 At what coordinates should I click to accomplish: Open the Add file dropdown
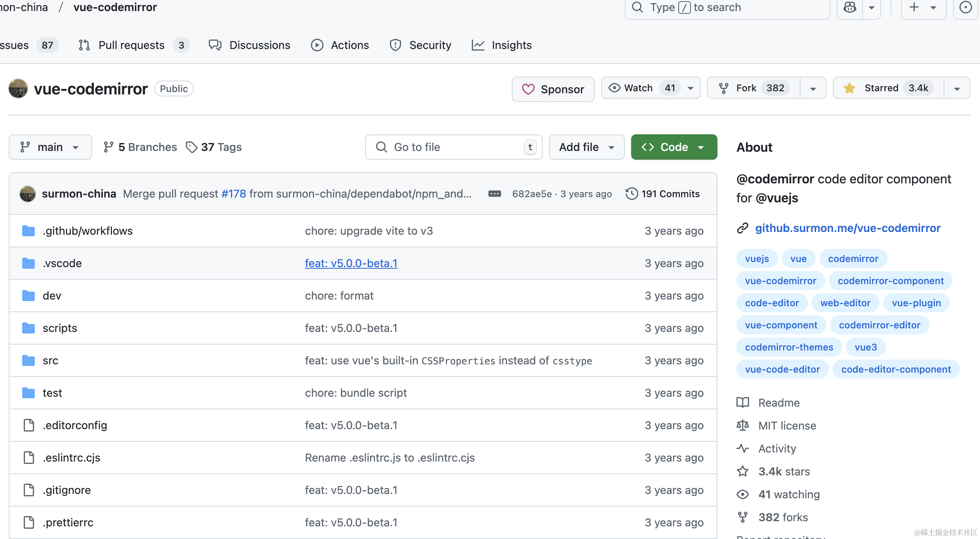pos(586,147)
